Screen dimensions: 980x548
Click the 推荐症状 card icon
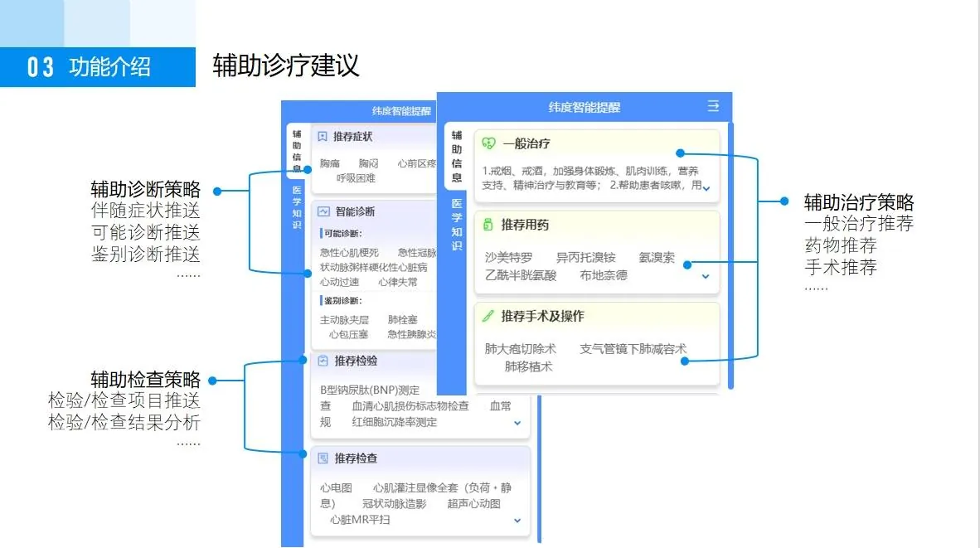(x=323, y=136)
